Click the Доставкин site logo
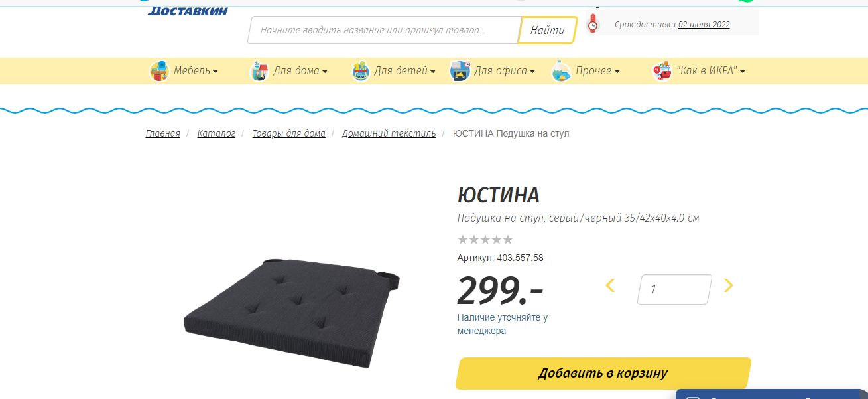868x399 pixels. 188,10
